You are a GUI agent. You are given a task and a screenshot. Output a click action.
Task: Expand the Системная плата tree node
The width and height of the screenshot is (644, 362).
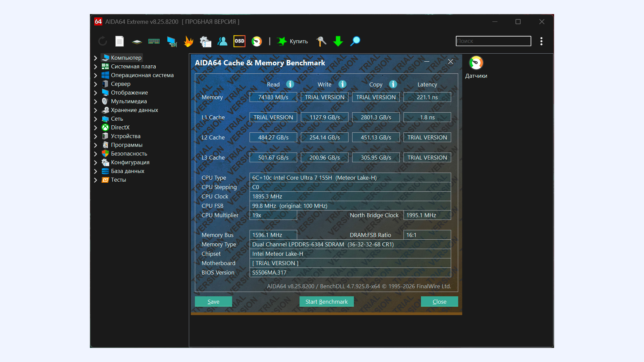pos(96,67)
